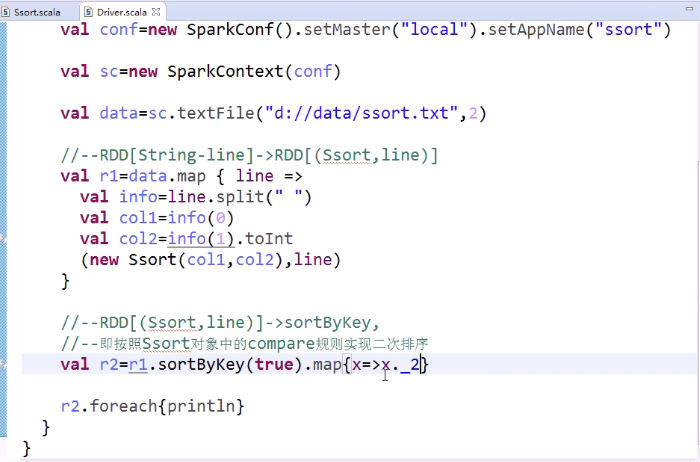Click the r1 variable in val r1=data.map

pos(109,176)
